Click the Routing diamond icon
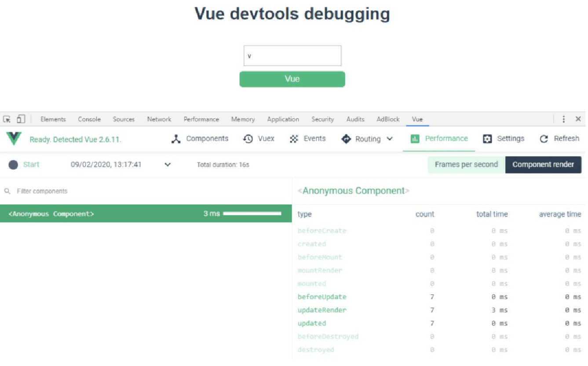Screen dimensions: 588x366 346,139
